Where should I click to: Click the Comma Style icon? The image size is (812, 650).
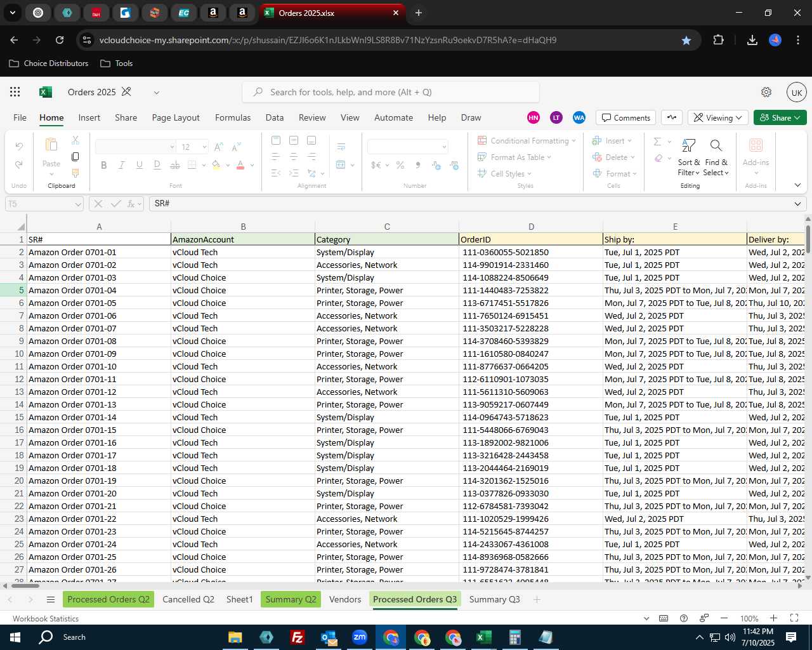(x=417, y=165)
